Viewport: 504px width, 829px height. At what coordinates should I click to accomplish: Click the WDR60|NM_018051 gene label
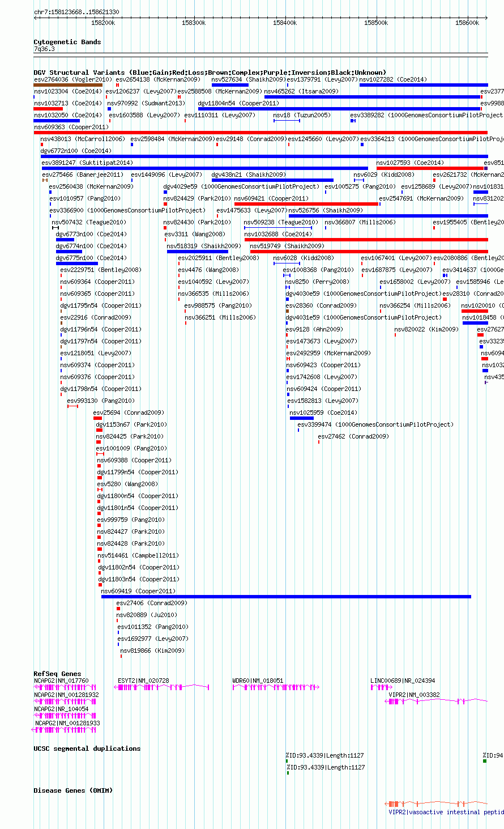click(x=258, y=681)
